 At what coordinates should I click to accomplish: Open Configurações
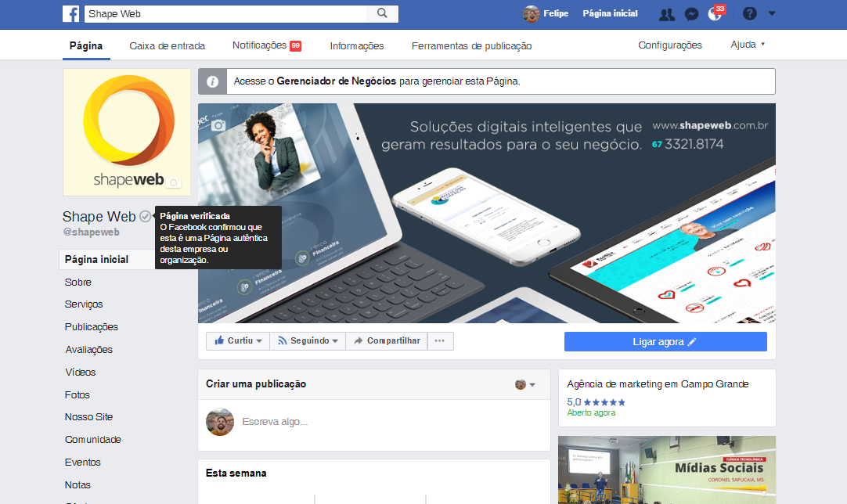[x=670, y=45]
